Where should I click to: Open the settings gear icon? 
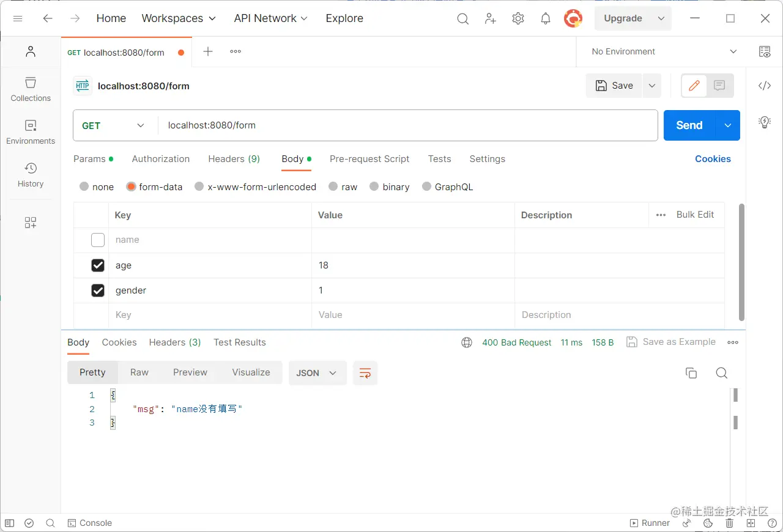click(x=518, y=19)
